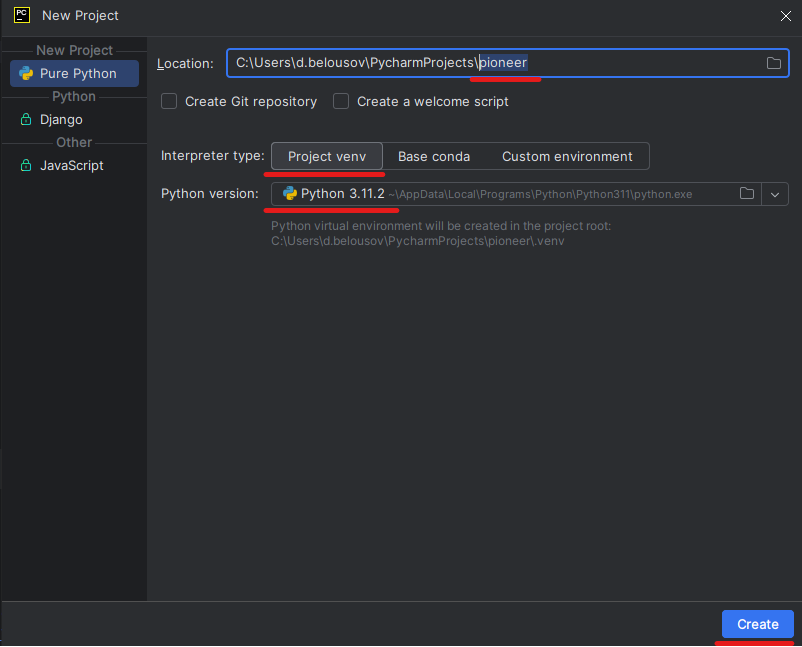Click the PyCharm logo in the title bar
The image size is (802, 647).
21,15
